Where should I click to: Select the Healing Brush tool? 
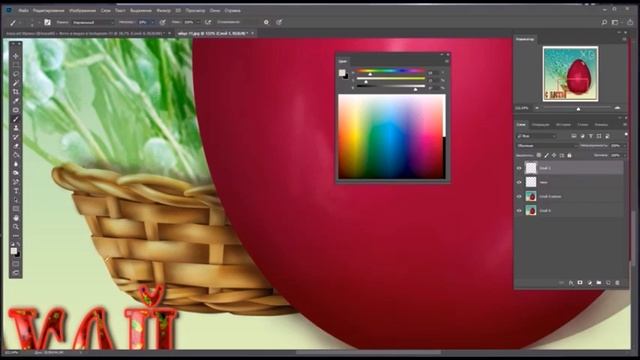(x=16, y=110)
